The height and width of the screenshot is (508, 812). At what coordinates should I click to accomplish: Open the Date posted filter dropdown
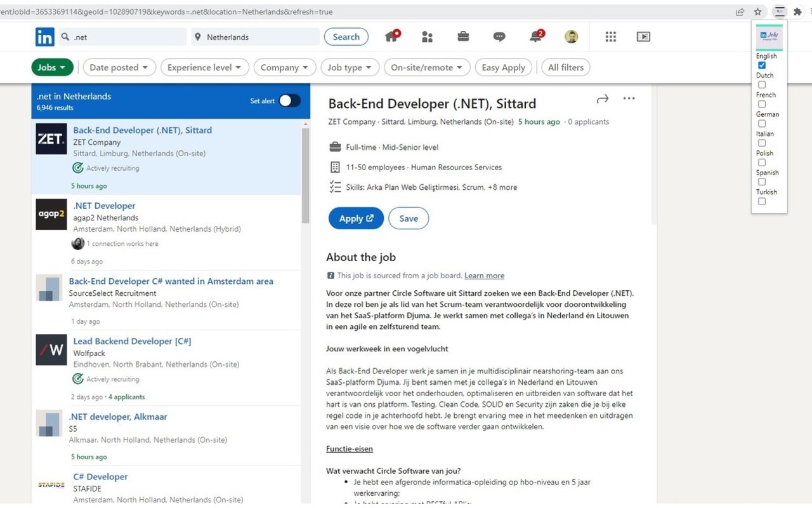pyautogui.click(x=119, y=67)
